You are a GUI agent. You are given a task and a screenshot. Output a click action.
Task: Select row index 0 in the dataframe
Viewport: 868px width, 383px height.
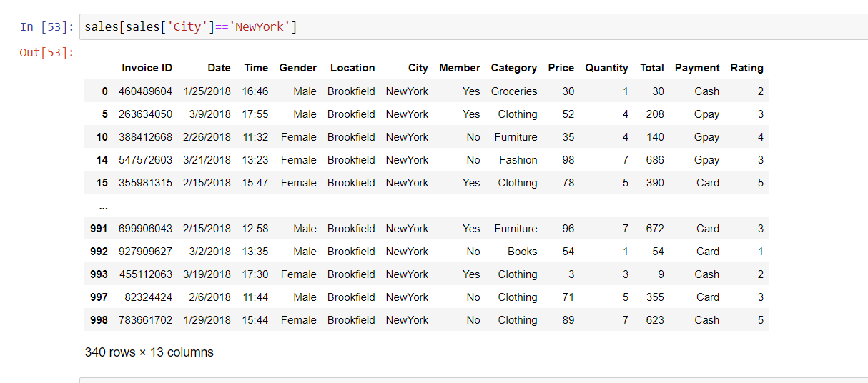click(104, 91)
